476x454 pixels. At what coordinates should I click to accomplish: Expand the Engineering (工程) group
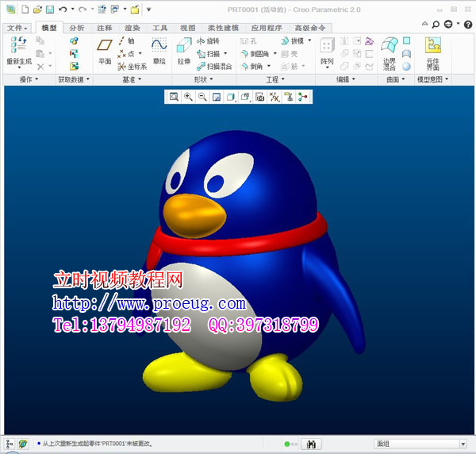275,79
